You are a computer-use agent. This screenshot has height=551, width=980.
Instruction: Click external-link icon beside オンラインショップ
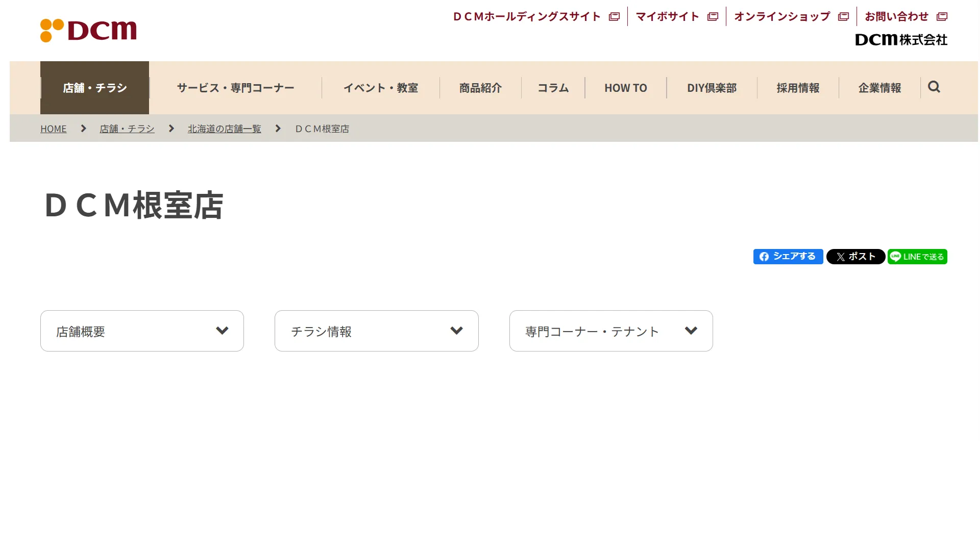coord(843,17)
